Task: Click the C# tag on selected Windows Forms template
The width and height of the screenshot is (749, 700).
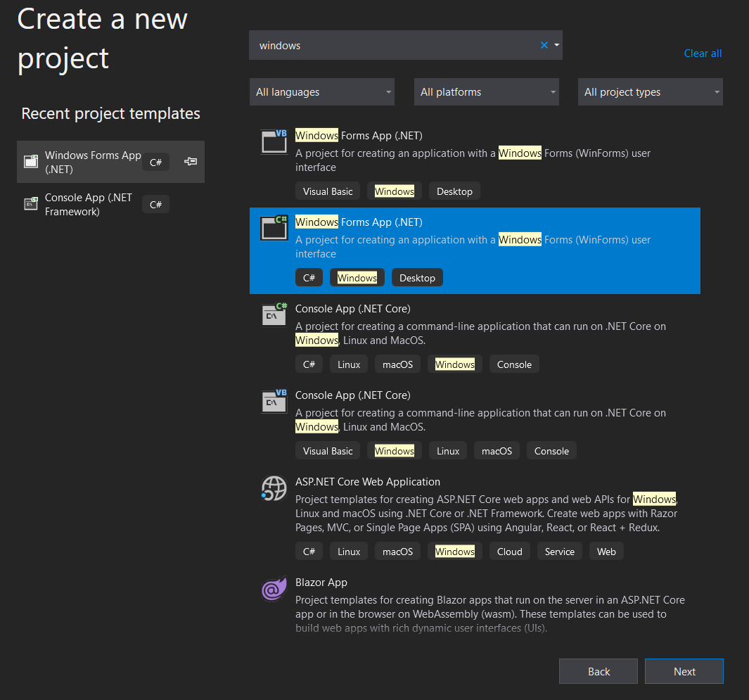Action: tap(309, 278)
